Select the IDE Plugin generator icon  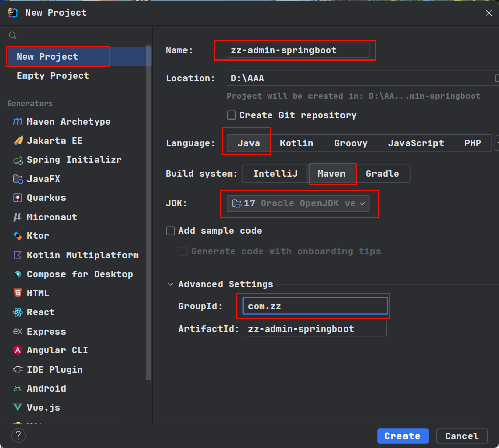click(x=18, y=369)
